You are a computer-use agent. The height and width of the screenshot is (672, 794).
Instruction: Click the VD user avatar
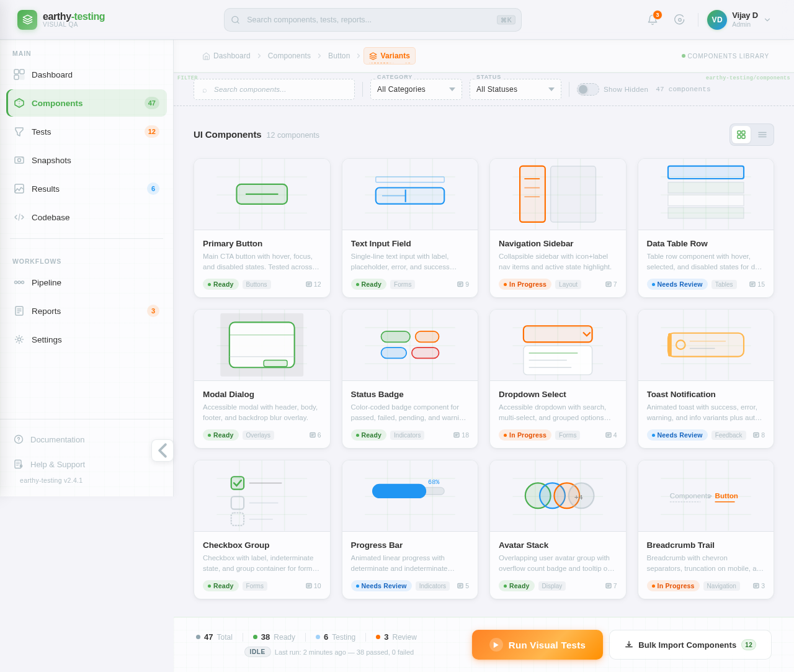click(x=717, y=20)
